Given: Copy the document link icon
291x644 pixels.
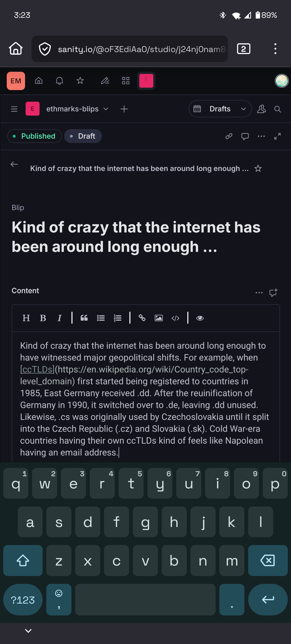Looking at the screenshot, I should pyautogui.click(x=229, y=136).
